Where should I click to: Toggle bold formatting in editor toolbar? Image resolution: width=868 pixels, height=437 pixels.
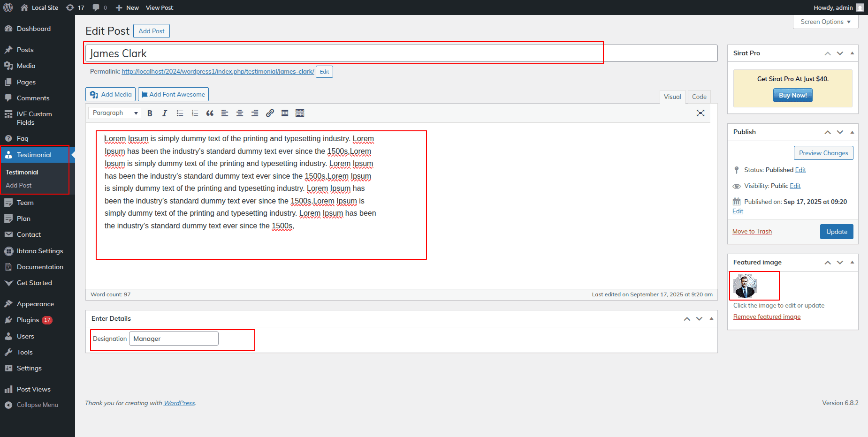(x=150, y=113)
